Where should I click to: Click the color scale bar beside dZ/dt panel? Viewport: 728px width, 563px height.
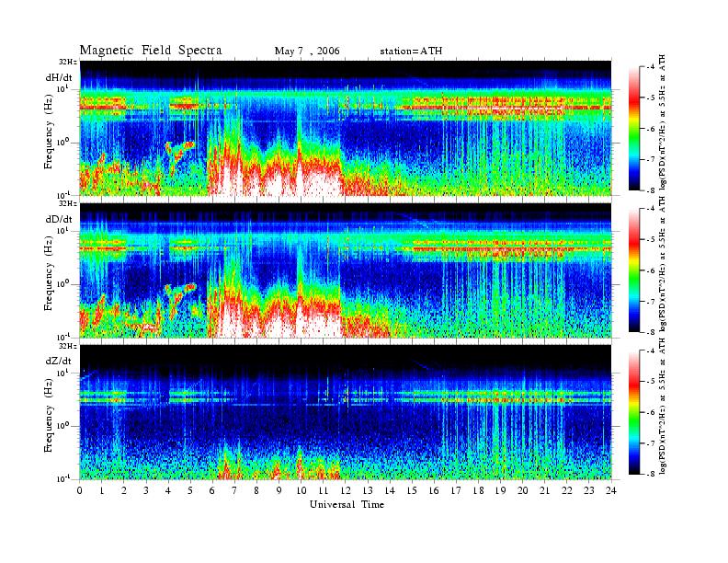point(634,412)
